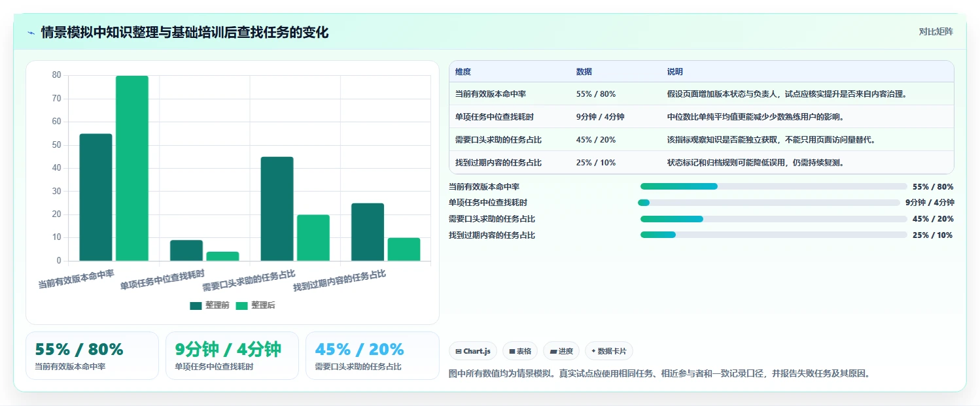Click the 单项任务中位查找耗时 progress bar
The height and width of the screenshot is (406, 980).
769,203
